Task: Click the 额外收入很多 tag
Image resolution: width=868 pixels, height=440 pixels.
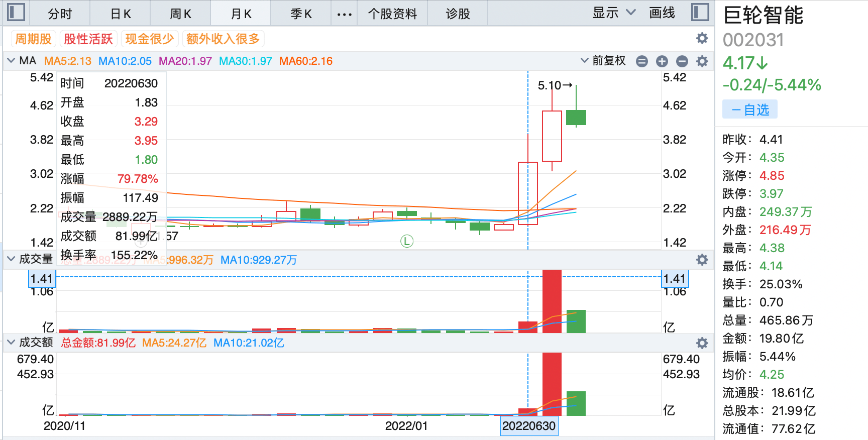Action: 223,39
